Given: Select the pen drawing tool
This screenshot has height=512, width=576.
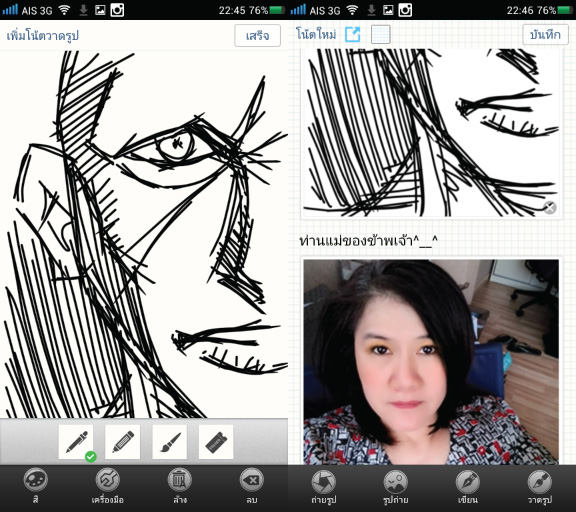Looking at the screenshot, I should (76, 442).
